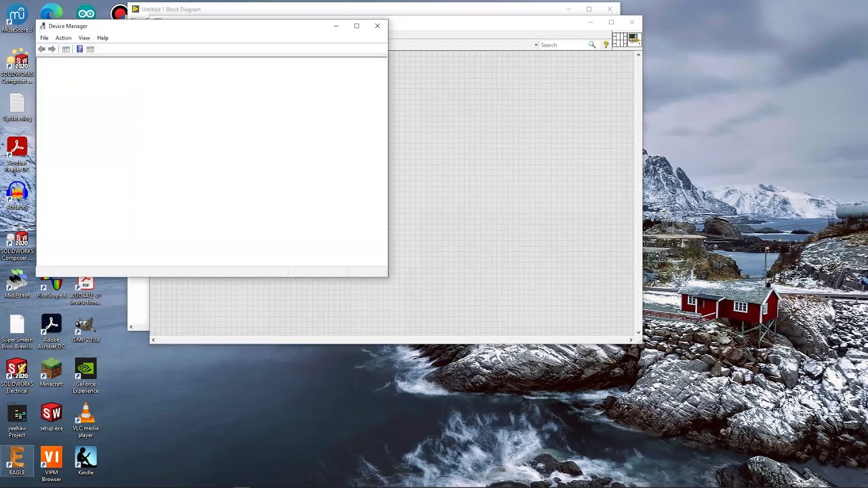Click the show/hide console tree toolbar icon

coord(66,49)
